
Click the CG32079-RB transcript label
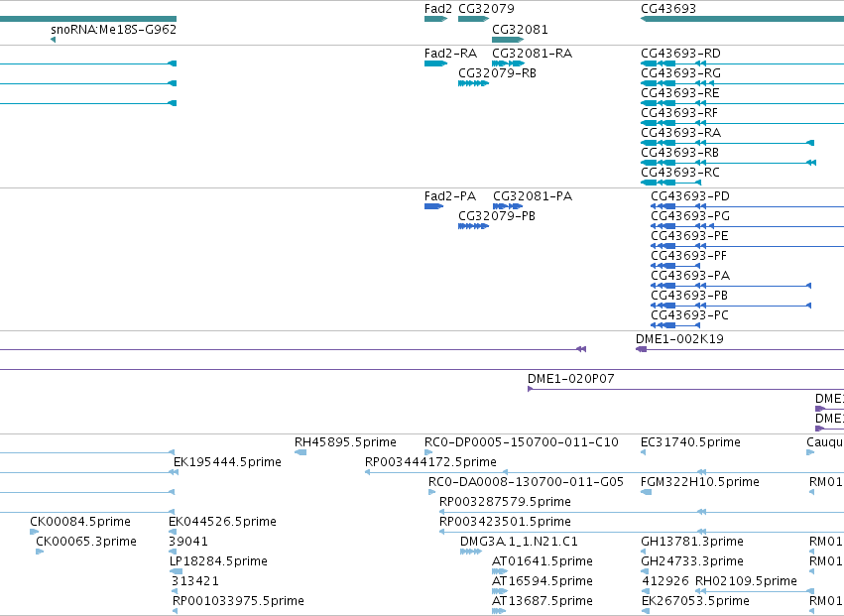pyautogui.click(x=497, y=73)
